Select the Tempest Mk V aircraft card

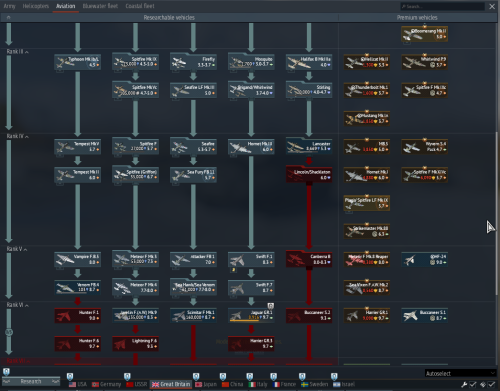pos(78,147)
